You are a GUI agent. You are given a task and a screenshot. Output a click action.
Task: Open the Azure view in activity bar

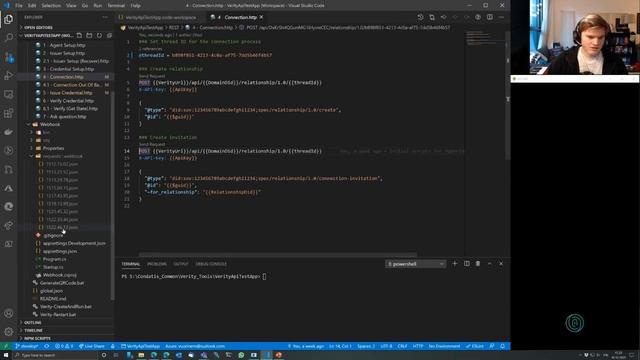[9, 188]
